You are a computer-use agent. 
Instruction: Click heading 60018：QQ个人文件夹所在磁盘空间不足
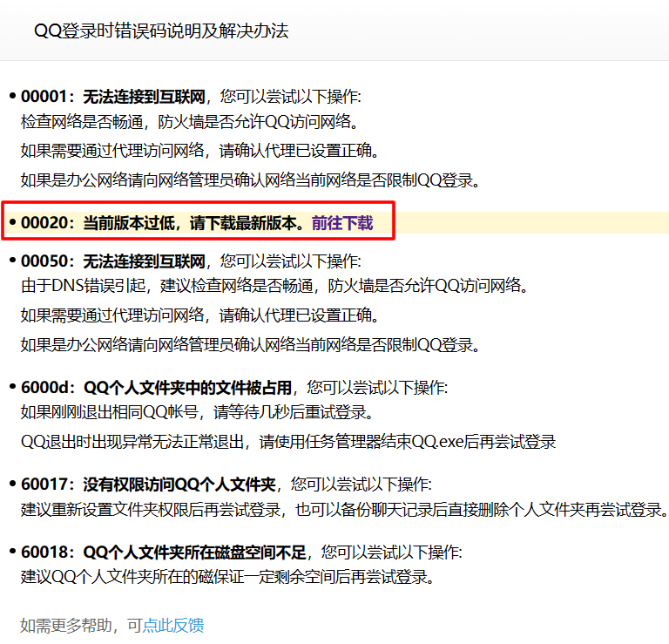coord(164,552)
